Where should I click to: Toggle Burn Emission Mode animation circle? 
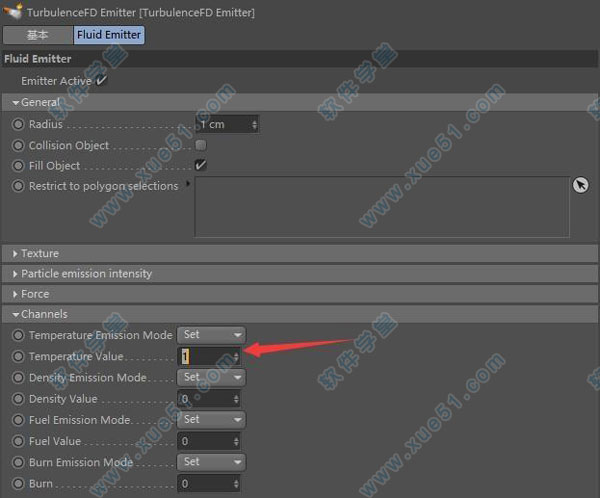(x=18, y=462)
